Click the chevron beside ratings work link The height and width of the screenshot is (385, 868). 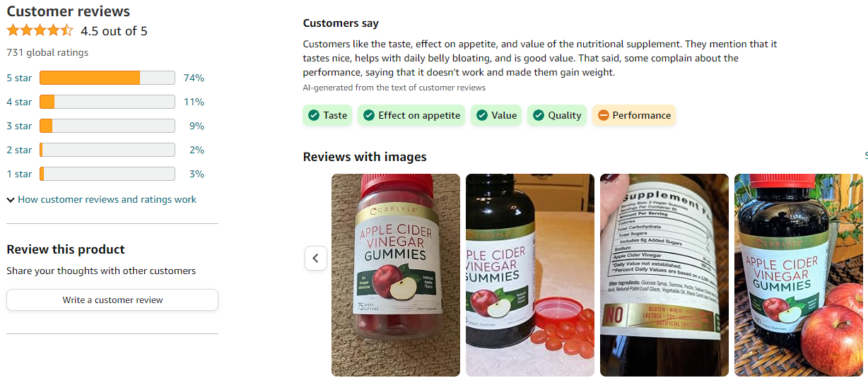tap(11, 200)
